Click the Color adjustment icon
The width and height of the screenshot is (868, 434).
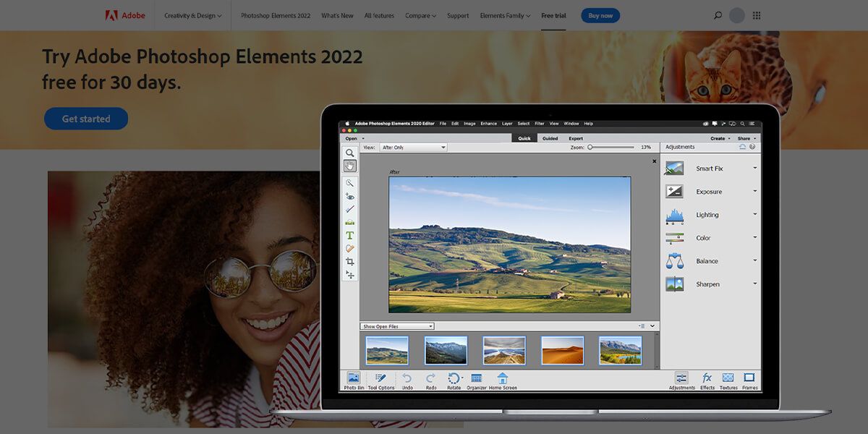pos(674,238)
